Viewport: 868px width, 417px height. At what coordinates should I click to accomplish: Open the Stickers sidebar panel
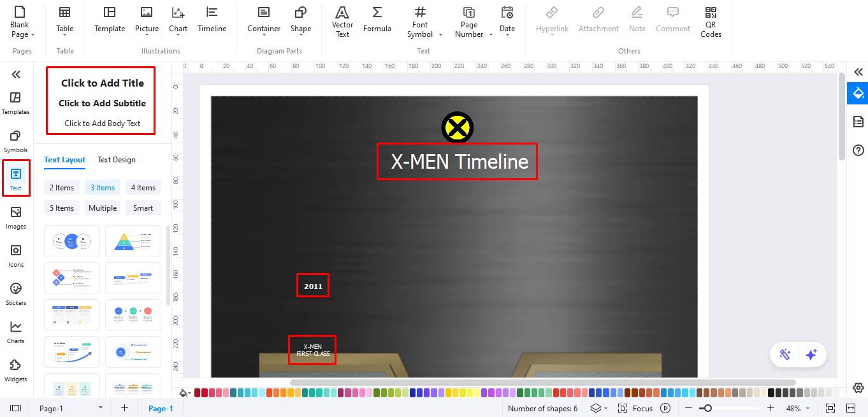(16, 294)
